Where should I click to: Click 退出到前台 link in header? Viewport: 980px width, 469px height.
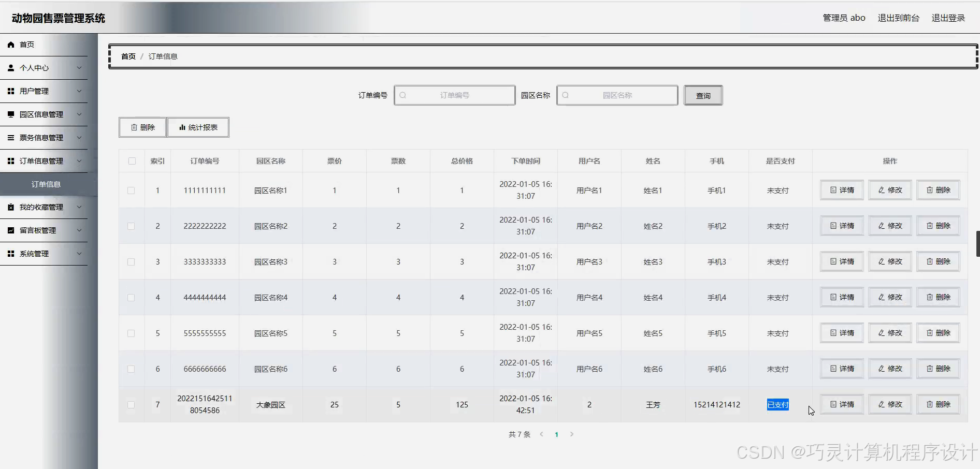pyautogui.click(x=898, y=18)
